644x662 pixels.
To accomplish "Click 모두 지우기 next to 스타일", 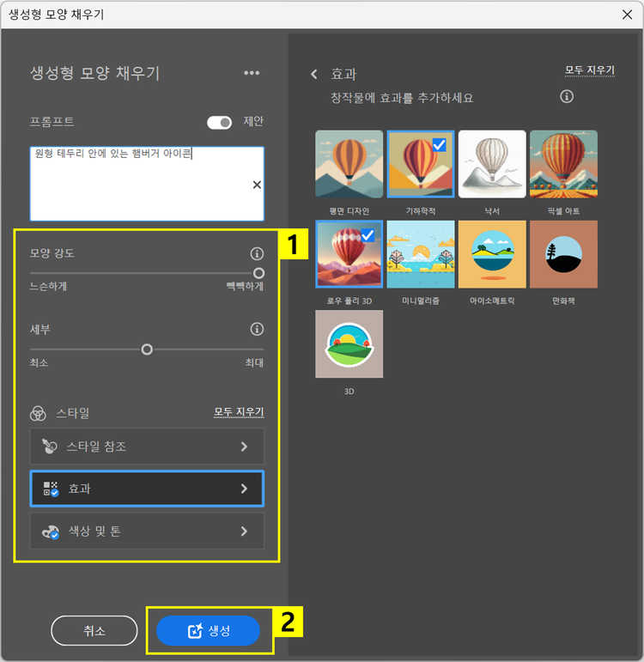I will 239,411.
